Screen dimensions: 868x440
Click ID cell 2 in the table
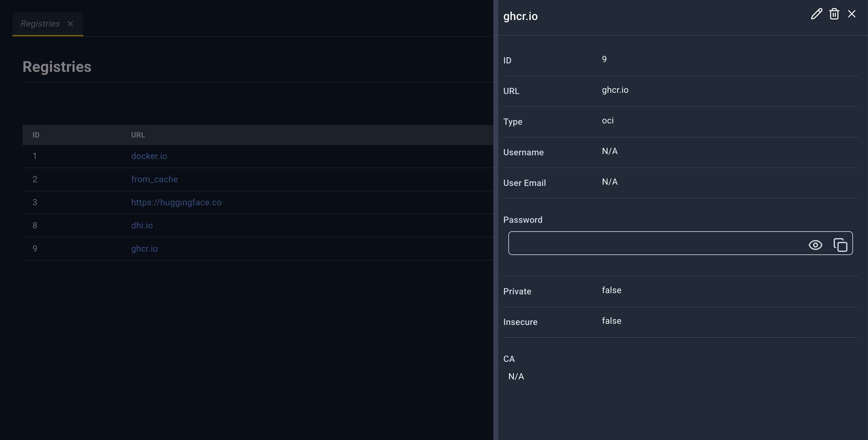35,179
